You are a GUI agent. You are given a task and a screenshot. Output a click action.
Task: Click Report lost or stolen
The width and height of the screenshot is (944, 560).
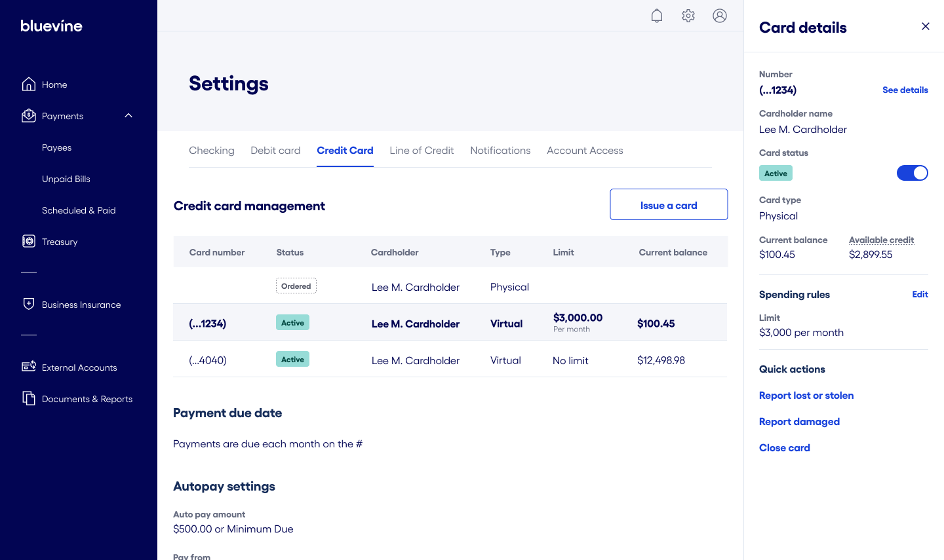click(806, 395)
